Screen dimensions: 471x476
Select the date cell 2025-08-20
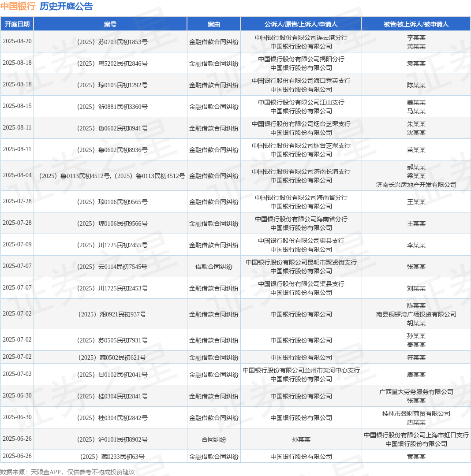[17, 41]
